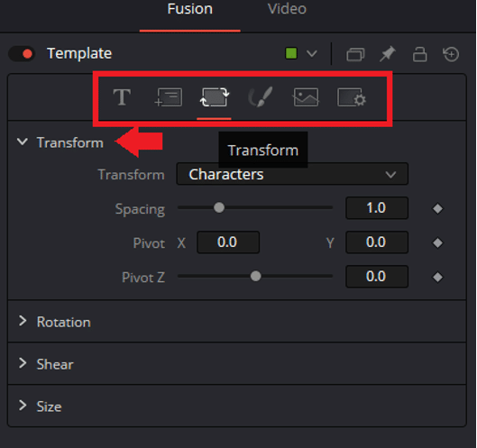Open the Settings tab with gear icon
Viewport: 477px width, 448px height.
[x=352, y=97]
